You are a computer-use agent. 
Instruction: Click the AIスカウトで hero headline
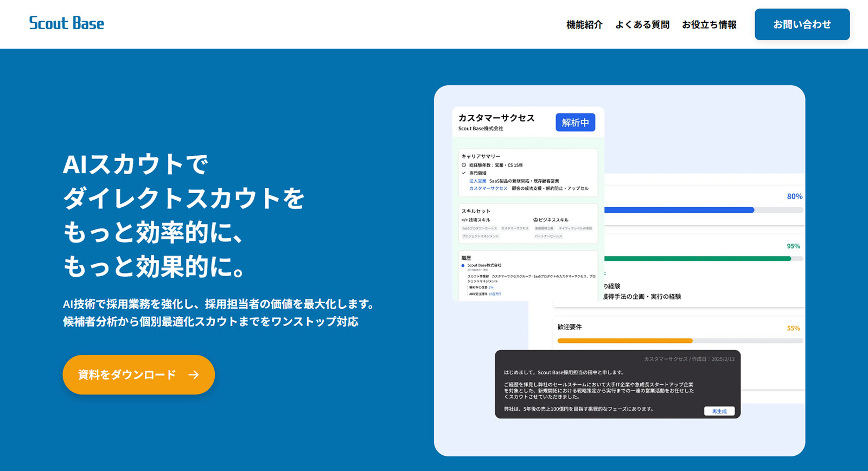[x=136, y=164]
